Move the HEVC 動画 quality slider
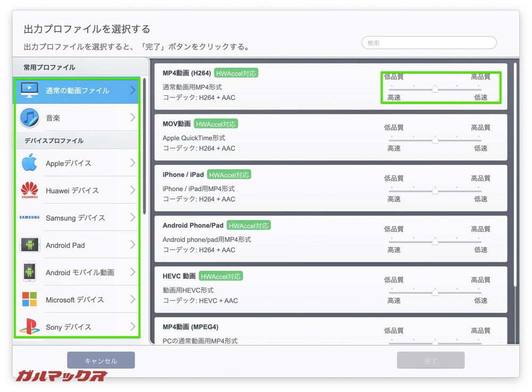 [436, 291]
